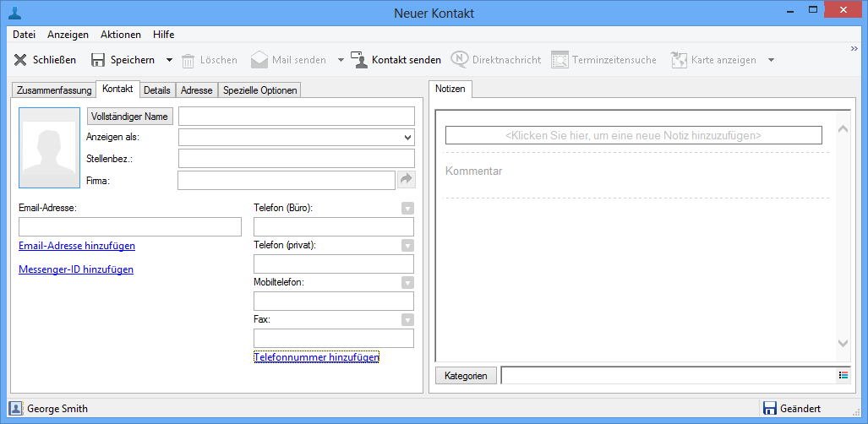
Task: Click the Vollständiger Name button
Action: pos(130,117)
